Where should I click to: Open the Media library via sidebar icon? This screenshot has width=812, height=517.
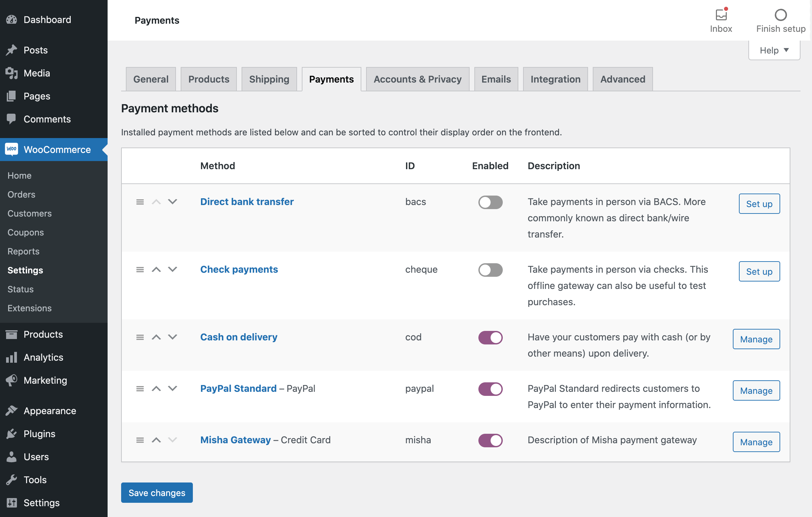click(11, 73)
